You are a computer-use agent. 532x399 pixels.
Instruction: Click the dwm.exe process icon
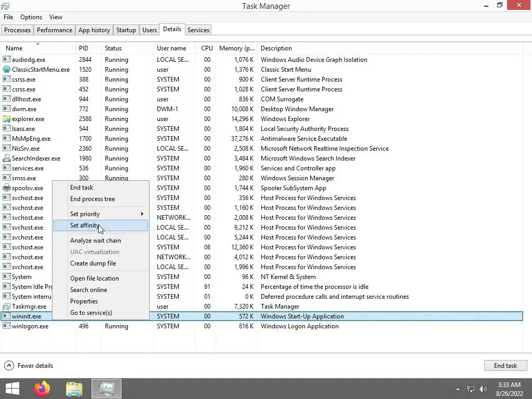(6, 109)
